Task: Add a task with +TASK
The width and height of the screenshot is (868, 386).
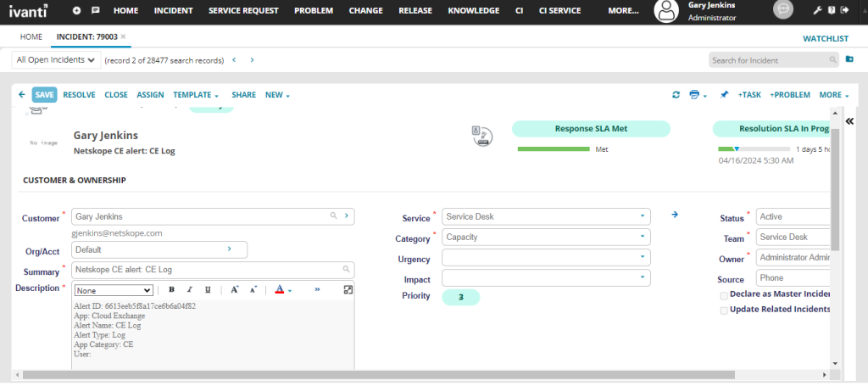Action: (749, 95)
